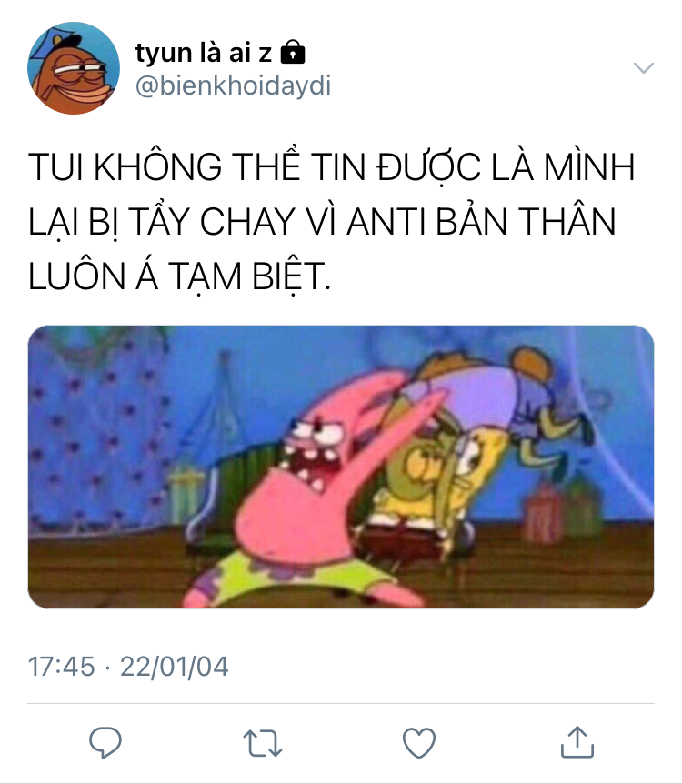This screenshot has width=682, height=784.
Task: Open the share upload icon
Action: (577, 742)
